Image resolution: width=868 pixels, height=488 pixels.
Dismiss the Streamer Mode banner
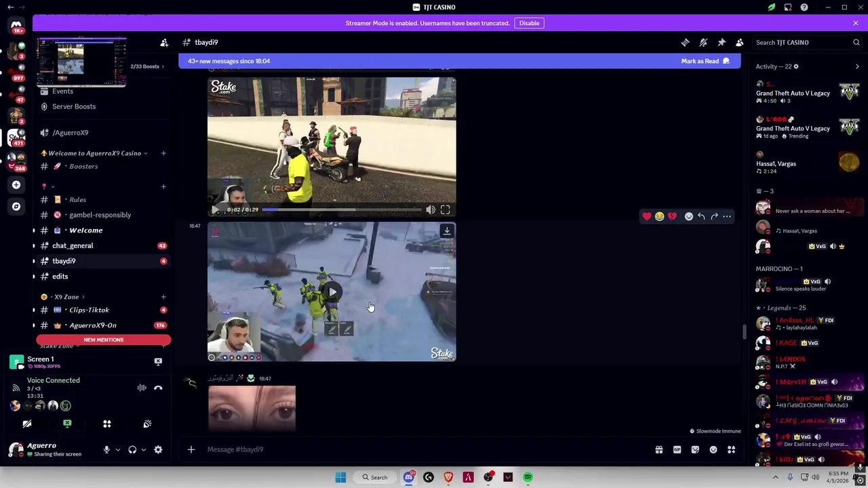[855, 23]
